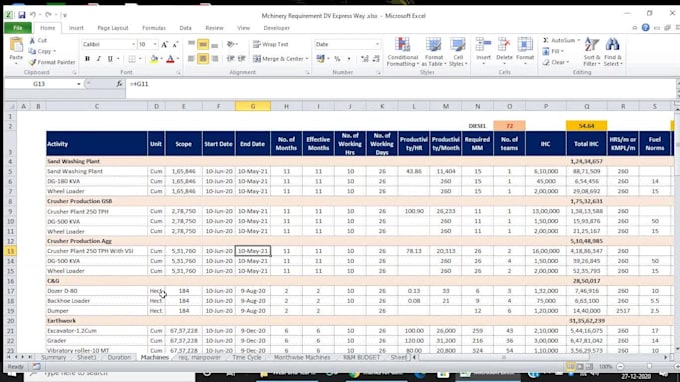
Task: Open the Time Cycle worksheet tab
Action: pyautogui.click(x=246, y=358)
